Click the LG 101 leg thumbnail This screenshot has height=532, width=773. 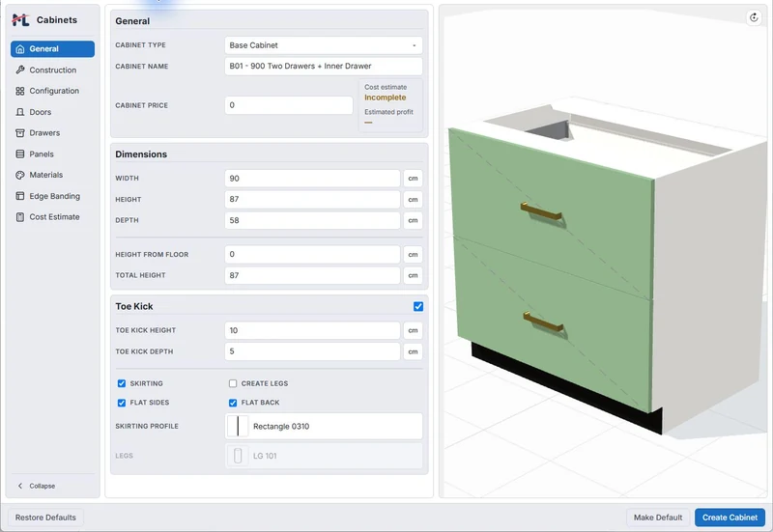click(238, 456)
